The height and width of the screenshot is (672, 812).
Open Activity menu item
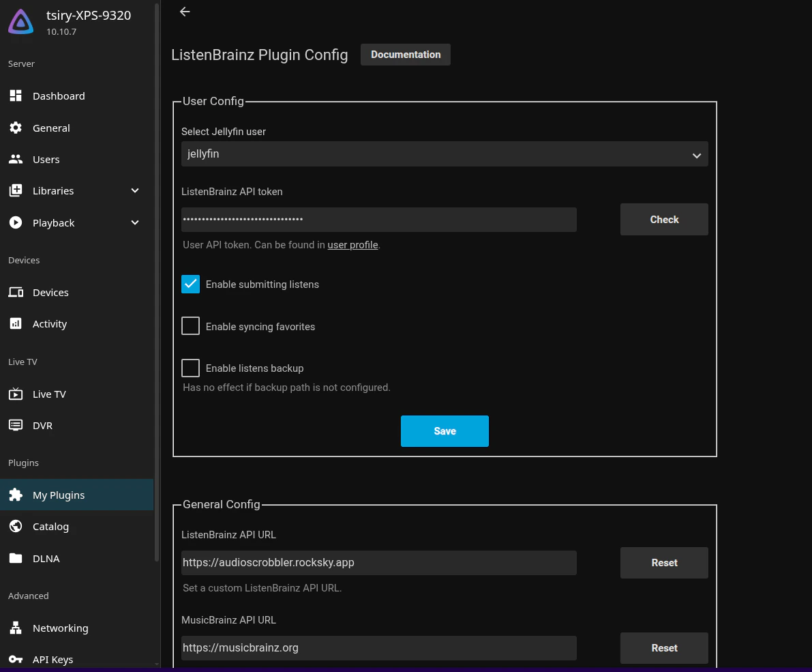76,324
